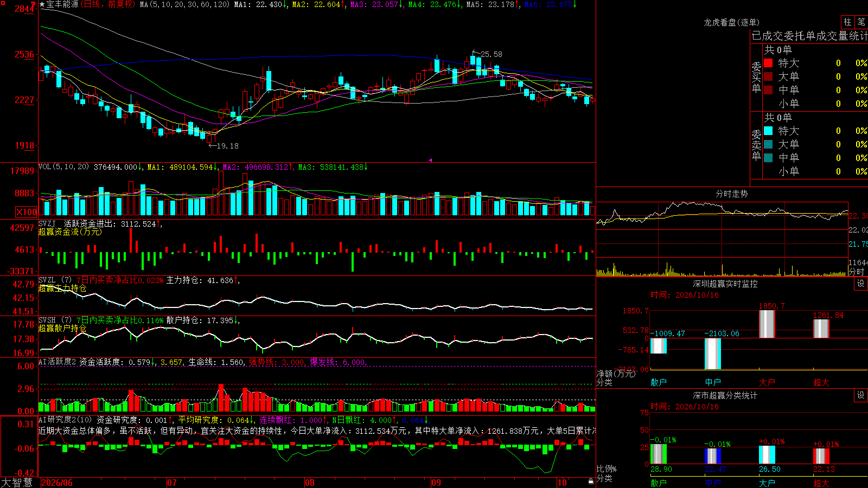Open 设 settings for 深市超赢分类统计

pos(861,395)
